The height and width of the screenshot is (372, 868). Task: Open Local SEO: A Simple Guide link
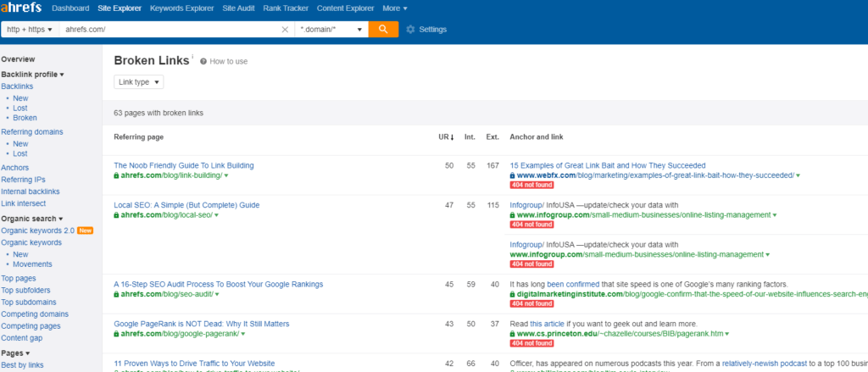pyautogui.click(x=186, y=205)
